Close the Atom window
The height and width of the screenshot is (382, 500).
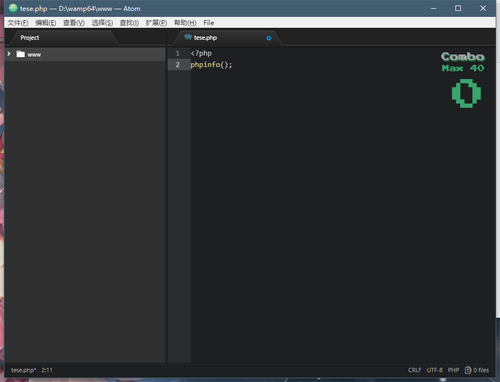tap(483, 8)
